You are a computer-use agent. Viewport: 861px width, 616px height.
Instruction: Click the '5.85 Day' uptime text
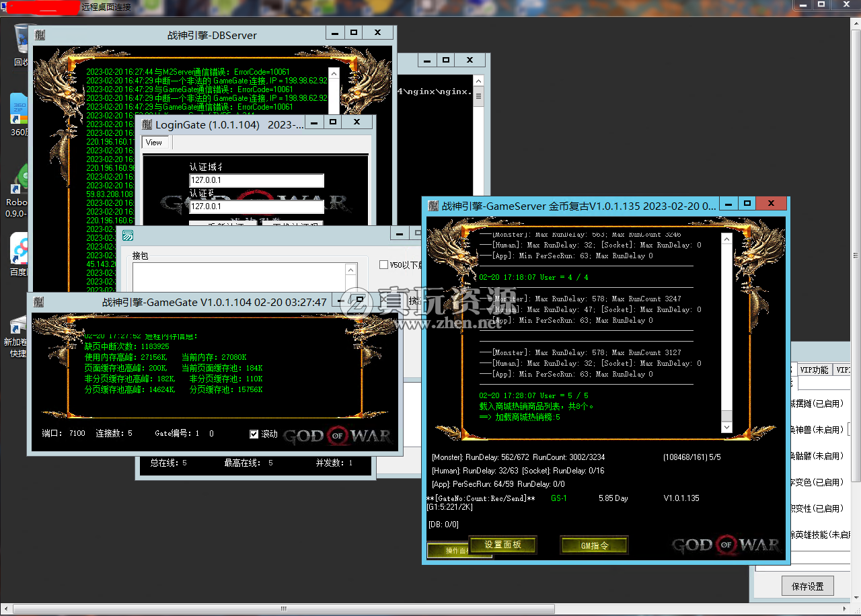click(x=613, y=498)
